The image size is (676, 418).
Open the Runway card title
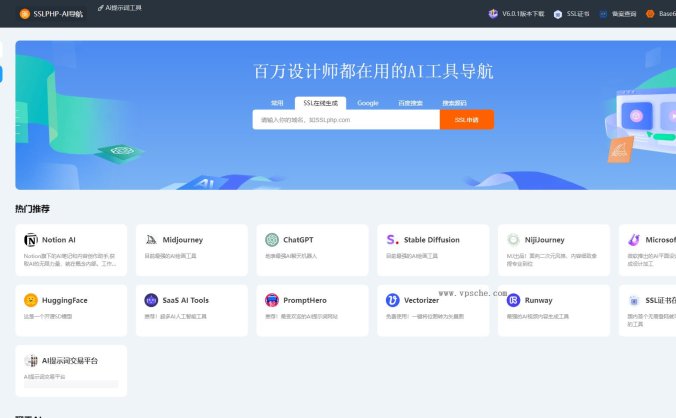coord(538,300)
